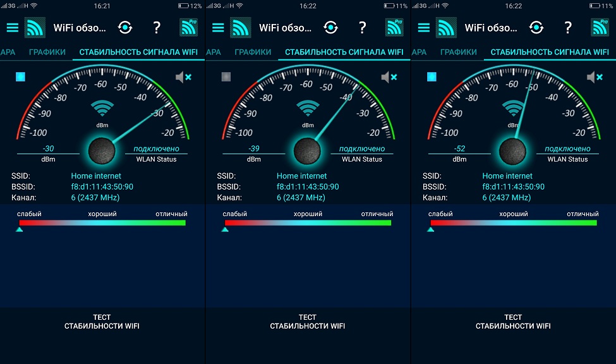The height and width of the screenshot is (364, 616).
Task: Click signal quality bar in left screen
Action: (x=102, y=223)
